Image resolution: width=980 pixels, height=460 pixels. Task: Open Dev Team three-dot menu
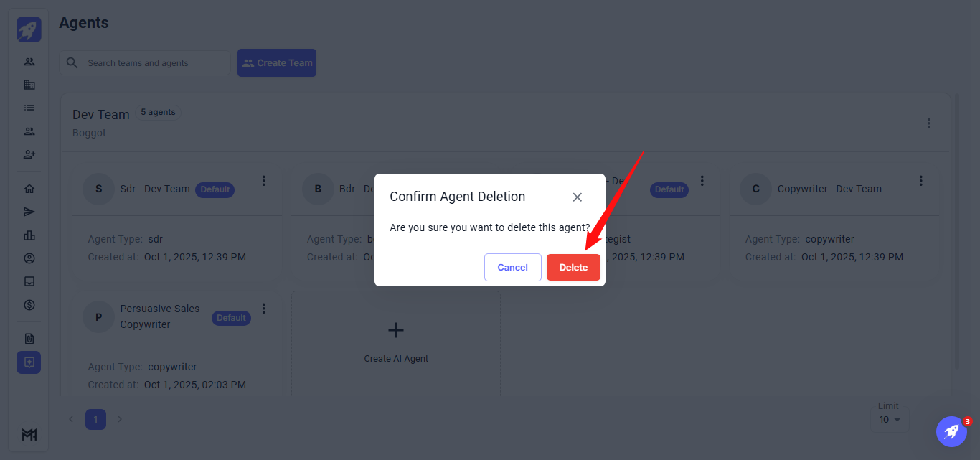(x=928, y=123)
